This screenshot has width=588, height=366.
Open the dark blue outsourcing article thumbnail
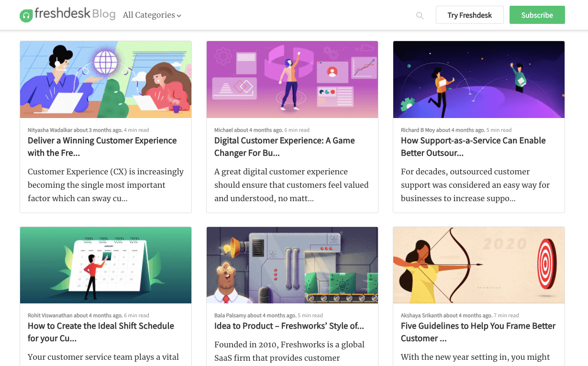click(479, 79)
